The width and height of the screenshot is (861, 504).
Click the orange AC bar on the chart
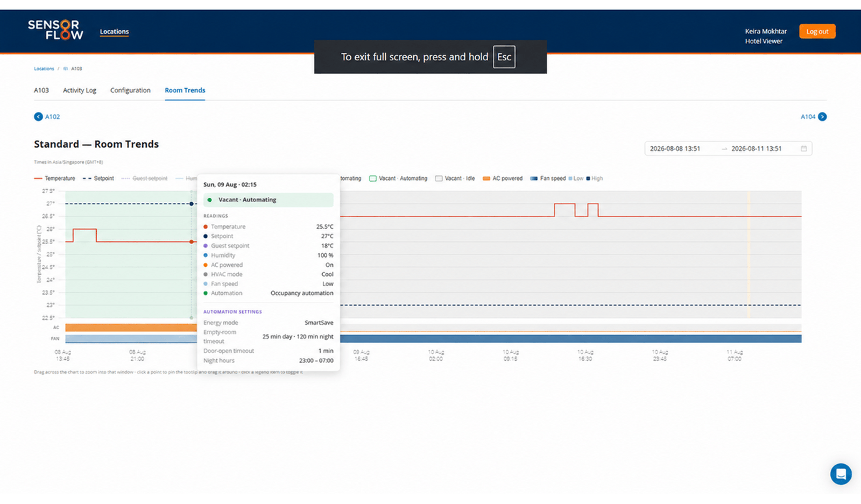coord(131,328)
